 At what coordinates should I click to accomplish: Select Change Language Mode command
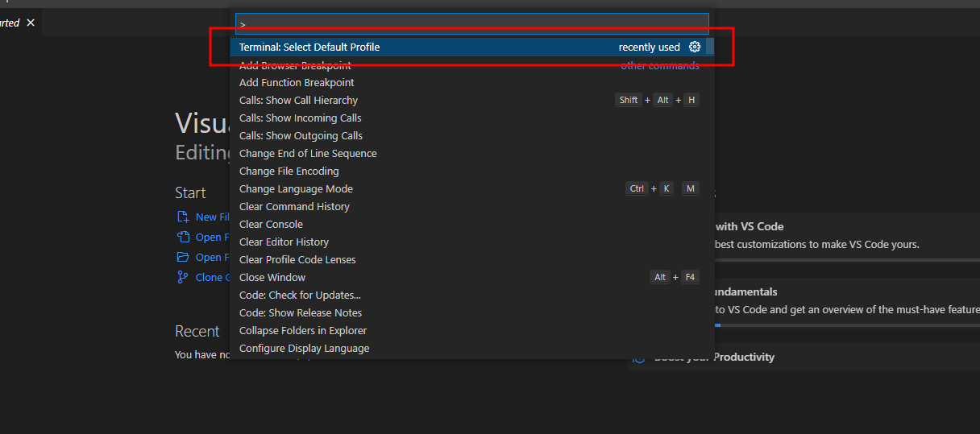(468, 188)
